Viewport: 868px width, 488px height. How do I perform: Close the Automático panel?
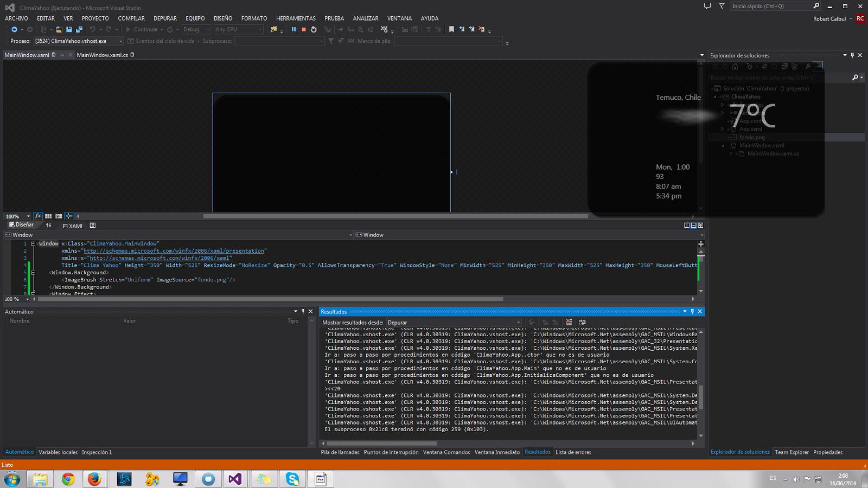tap(311, 311)
